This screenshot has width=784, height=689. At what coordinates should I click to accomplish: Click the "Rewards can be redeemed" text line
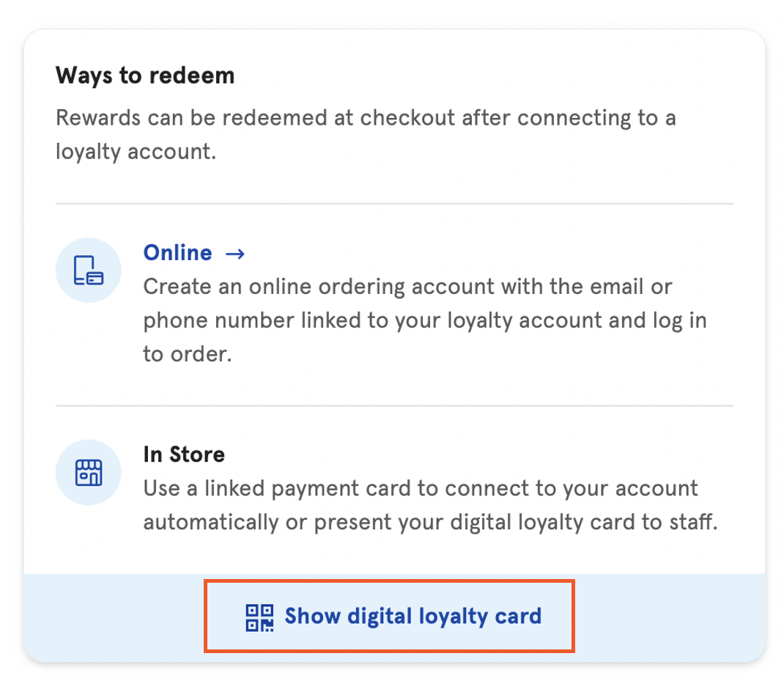[366, 118]
